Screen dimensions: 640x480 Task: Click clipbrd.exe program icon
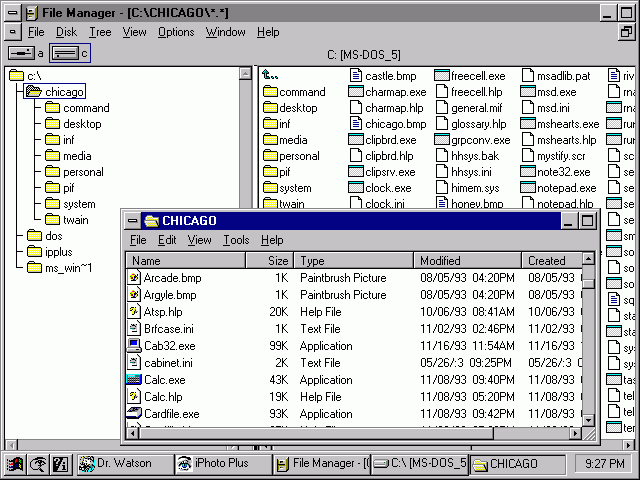coord(356,140)
